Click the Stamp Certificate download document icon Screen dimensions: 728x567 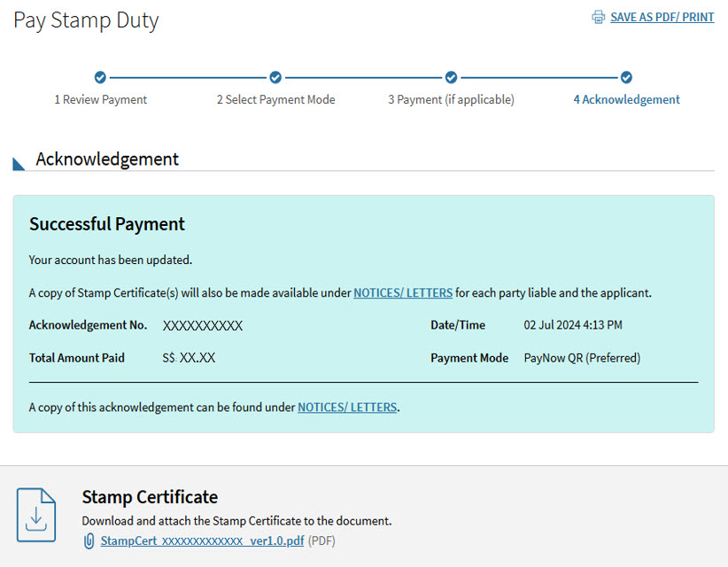[36, 515]
